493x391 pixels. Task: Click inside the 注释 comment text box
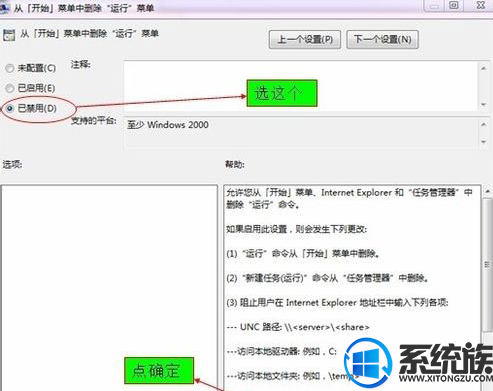click(x=301, y=86)
